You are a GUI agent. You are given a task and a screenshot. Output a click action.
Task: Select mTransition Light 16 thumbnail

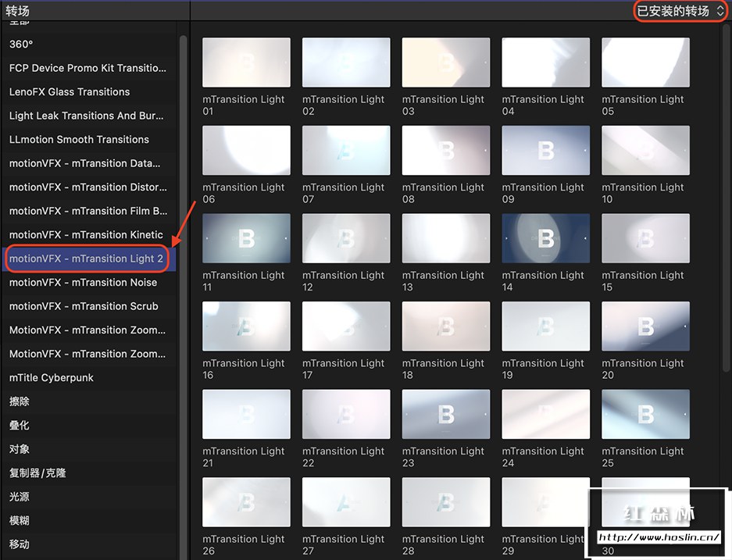[x=247, y=326]
